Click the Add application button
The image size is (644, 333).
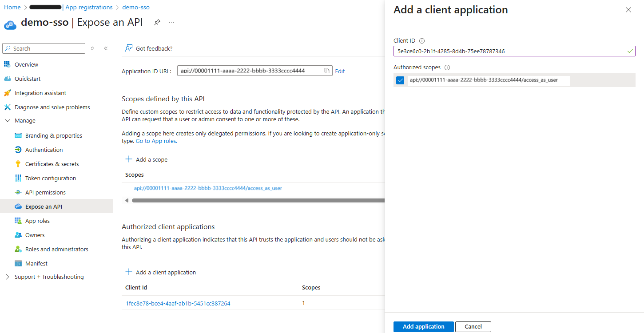click(423, 326)
